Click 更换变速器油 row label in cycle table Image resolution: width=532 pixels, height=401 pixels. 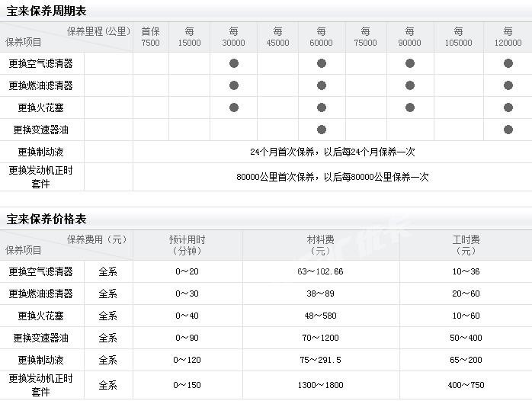tap(40, 130)
